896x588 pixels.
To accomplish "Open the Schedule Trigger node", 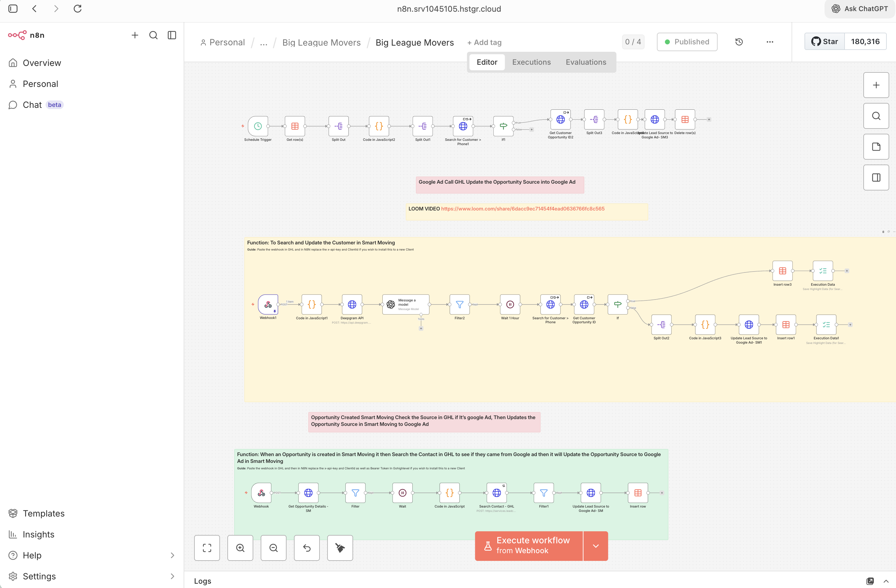I will [x=258, y=126].
